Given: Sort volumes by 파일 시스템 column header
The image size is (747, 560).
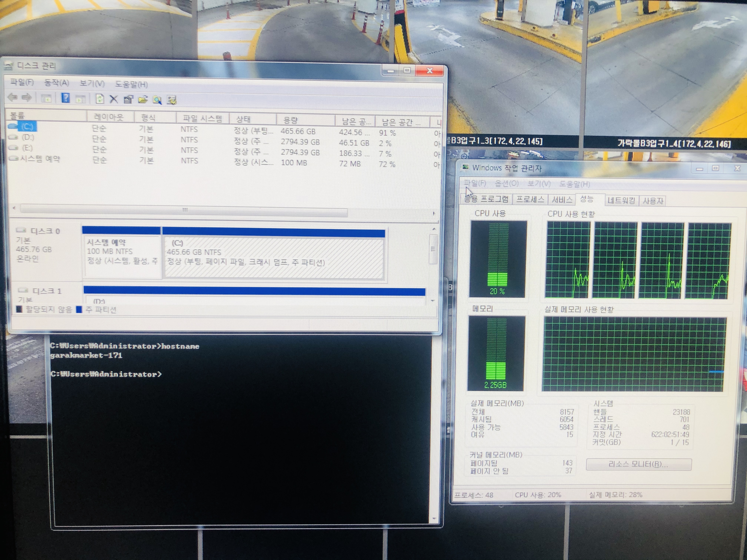Looking at the screenshot, I should [202, 119].
